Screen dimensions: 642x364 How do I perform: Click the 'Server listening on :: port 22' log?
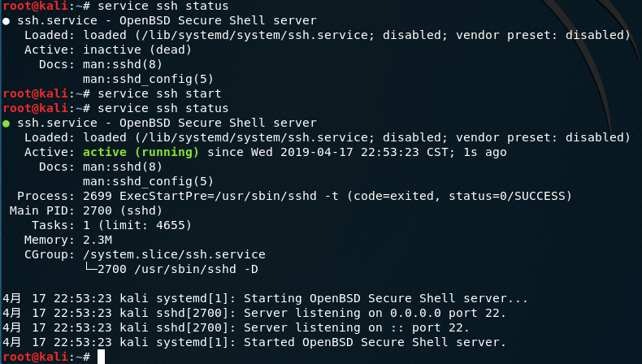click(357, 328)
